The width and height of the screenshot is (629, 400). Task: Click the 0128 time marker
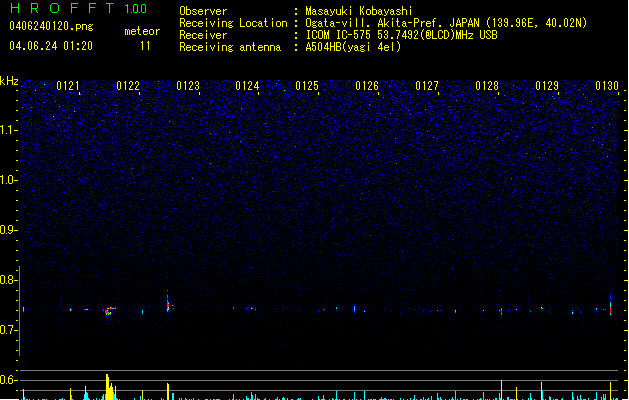[x=487, y=86]
